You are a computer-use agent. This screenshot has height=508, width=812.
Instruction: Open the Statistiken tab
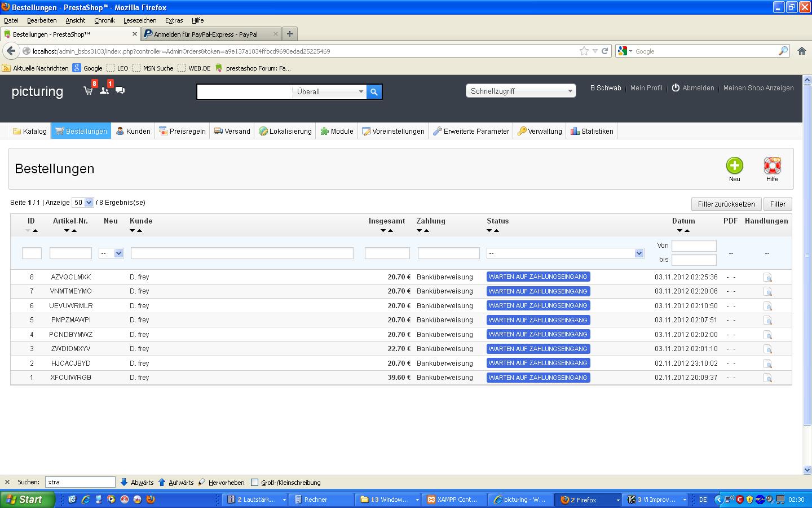click(x=592, y=131)
